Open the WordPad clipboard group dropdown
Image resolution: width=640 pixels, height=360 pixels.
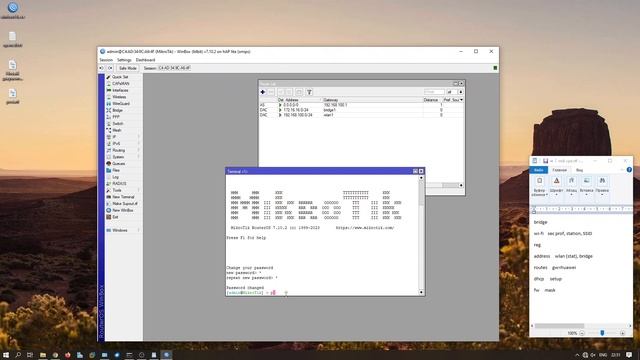[x=539, y=187]
